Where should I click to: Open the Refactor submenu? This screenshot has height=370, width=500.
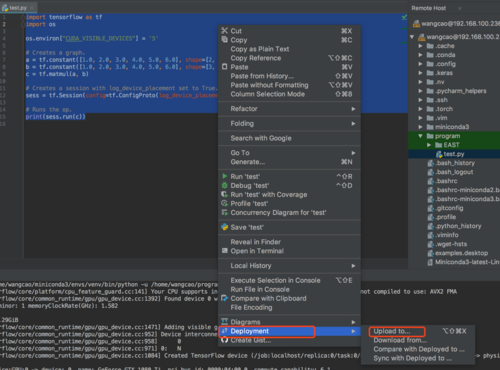click(x=289, y=109)
